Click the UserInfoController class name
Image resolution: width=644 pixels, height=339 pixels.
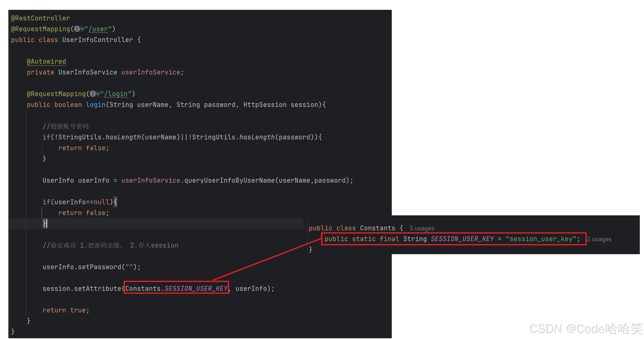(97, 40)
